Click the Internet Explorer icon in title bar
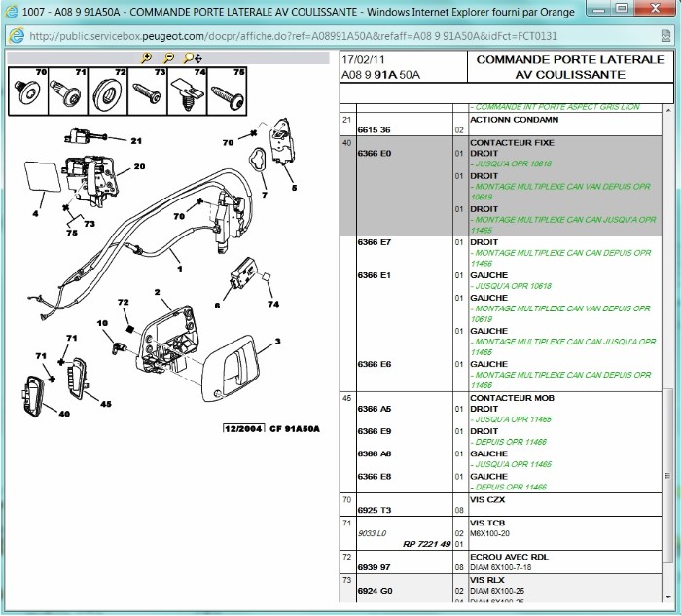The width and height of the screenshot is (681, 616). point(11,11)
